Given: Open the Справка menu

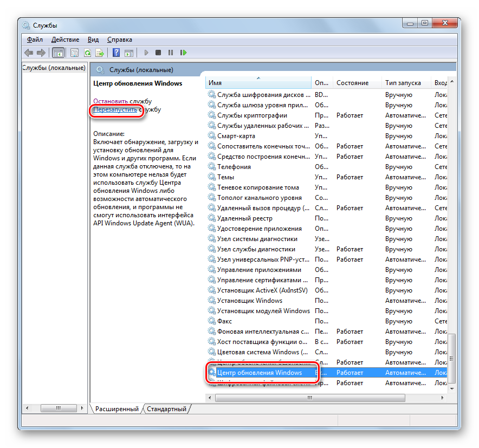Looking at the screenshot, I should point(119,40).
